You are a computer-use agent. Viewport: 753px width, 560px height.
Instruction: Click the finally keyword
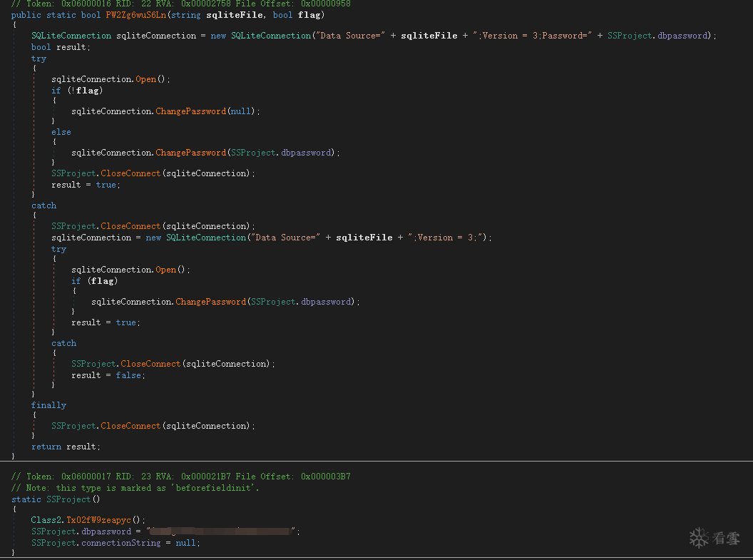click(48, 405)
